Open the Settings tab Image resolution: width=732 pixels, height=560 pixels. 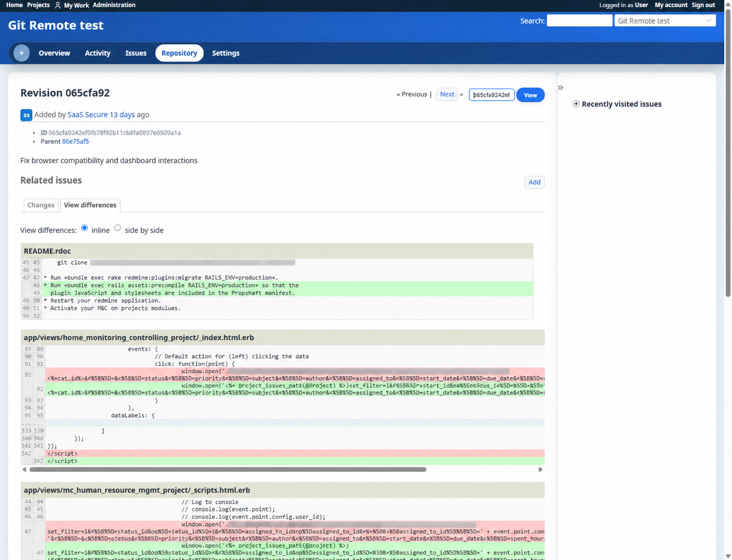[x=226, y=53]
